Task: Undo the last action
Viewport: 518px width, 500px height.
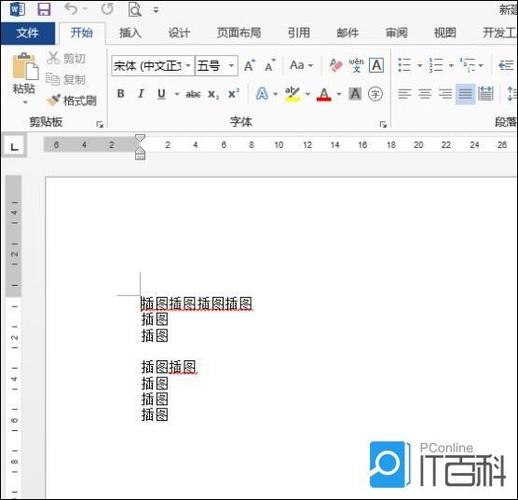Action: [71, 9]
